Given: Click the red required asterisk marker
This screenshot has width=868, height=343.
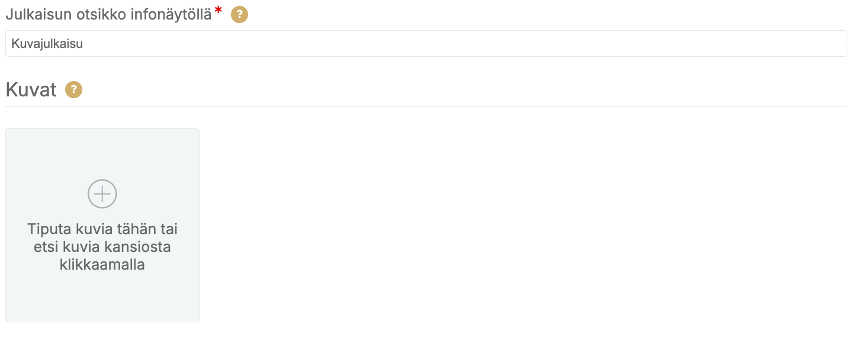Looking at the screenshot, I should pyautogui.click(x=219, y=12).
